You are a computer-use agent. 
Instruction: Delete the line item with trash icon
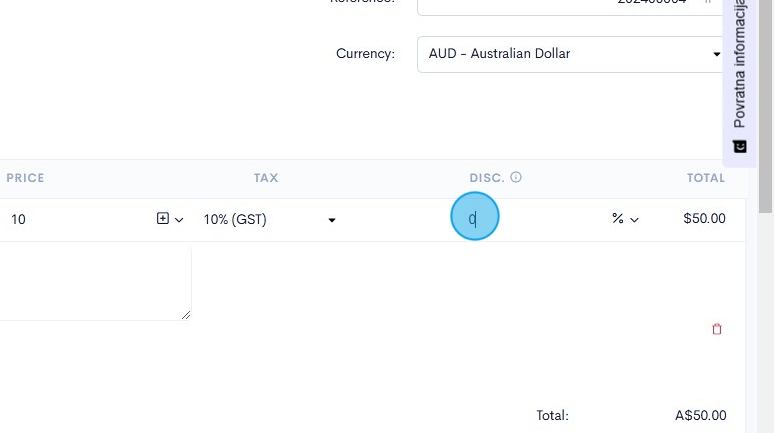click(x=716, y=329)
